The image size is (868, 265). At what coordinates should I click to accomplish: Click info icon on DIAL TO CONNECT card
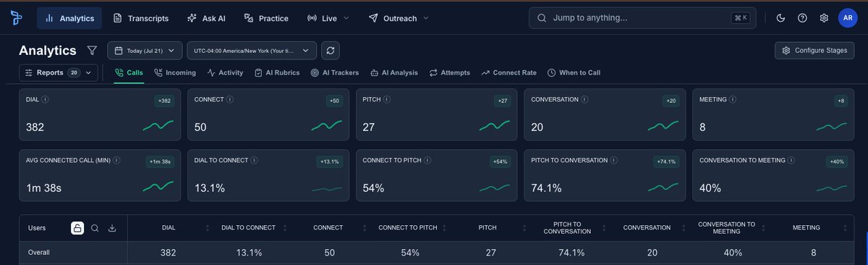point(255,160)
